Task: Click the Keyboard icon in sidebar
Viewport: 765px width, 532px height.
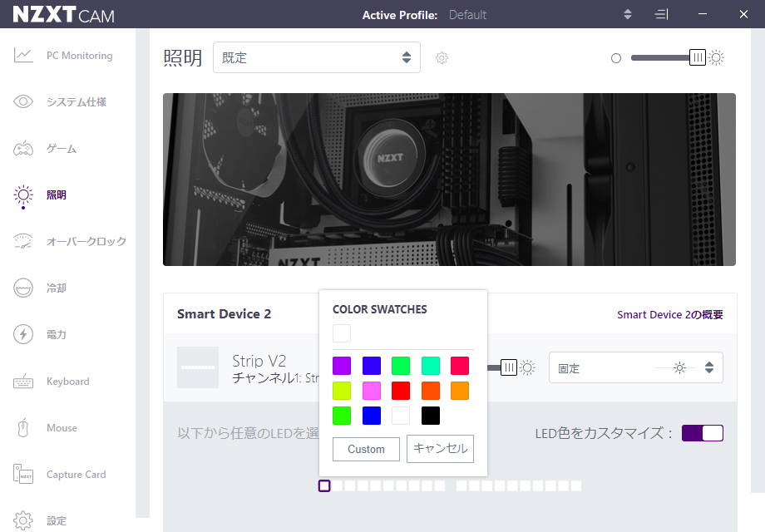Action: [23, 382]
